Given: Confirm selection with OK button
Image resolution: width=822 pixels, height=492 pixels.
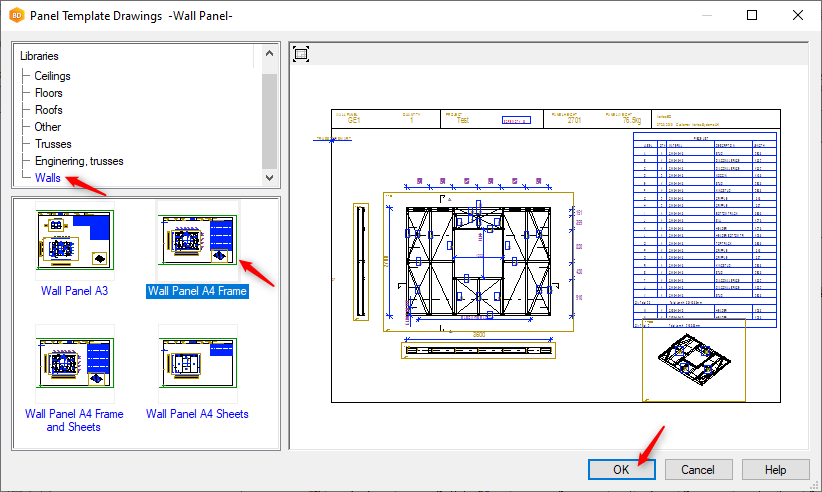Looking at the screenshot, I should click(x=622, y=469).
